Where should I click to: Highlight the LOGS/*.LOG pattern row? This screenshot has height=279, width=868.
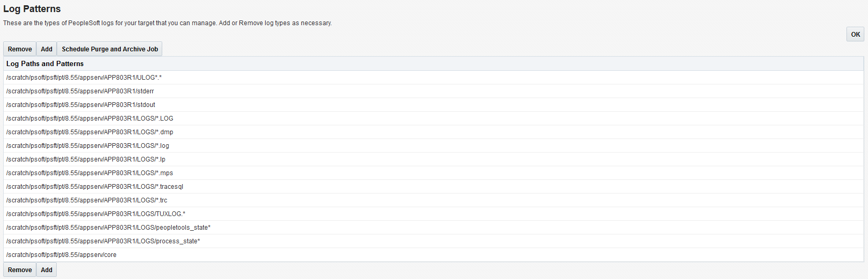point(90,119)
